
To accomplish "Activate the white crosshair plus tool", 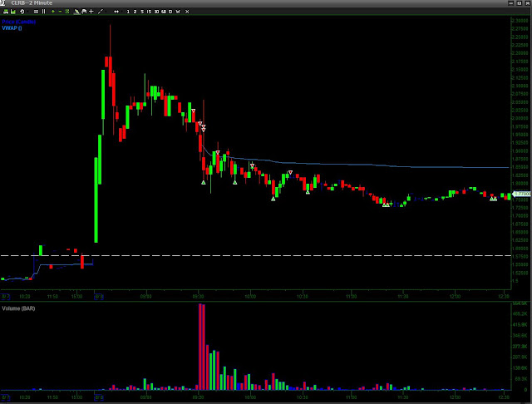I will click(91, 12).
